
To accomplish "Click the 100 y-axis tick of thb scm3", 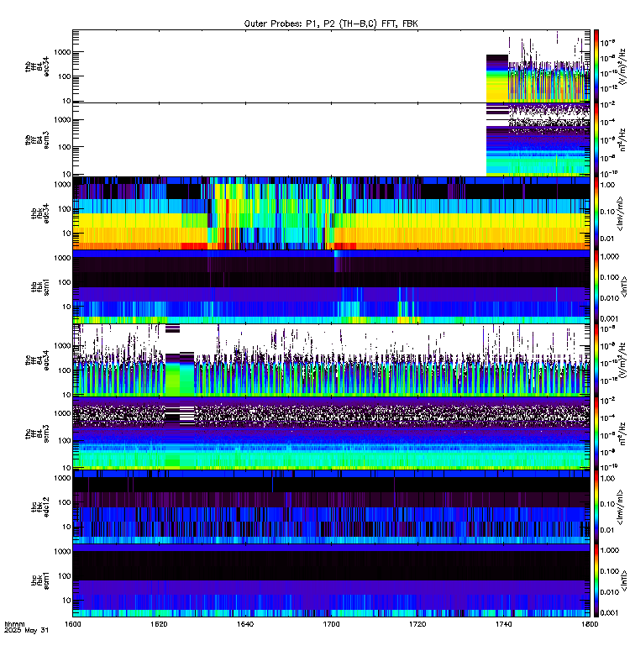I will point(65,147).
